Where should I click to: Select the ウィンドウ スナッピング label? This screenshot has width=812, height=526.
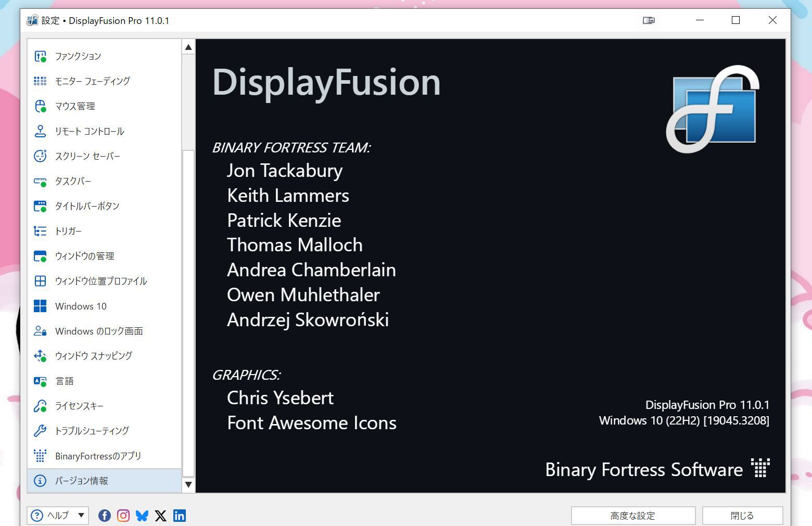pos(94,356)
